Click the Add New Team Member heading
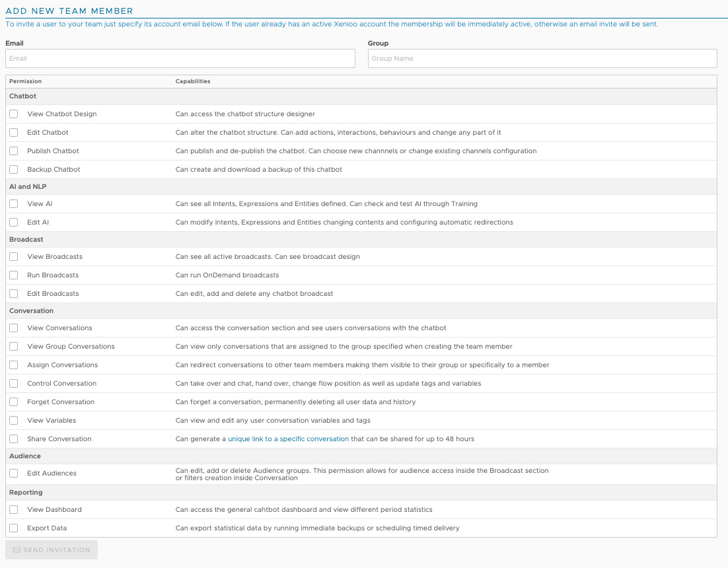This screenshot has width=728, height=568. (69, 11)
